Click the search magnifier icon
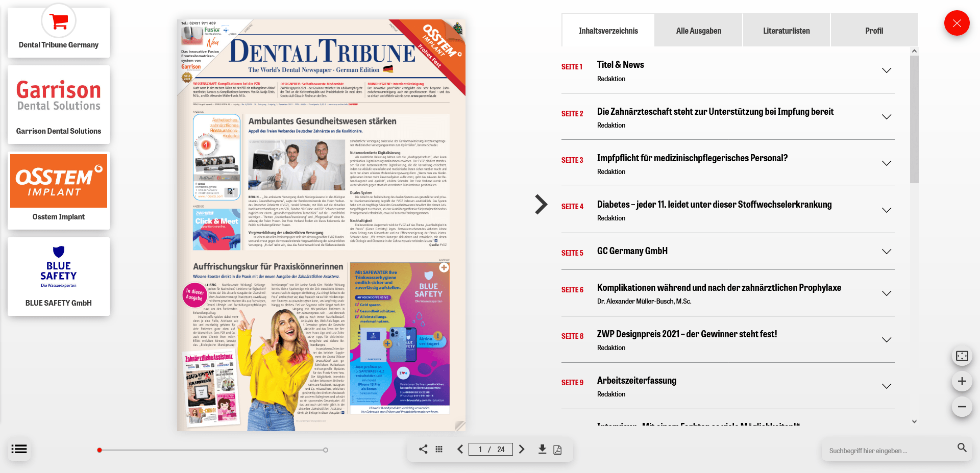980x473 pixels. pyautogui.click(x=962, y=447)
